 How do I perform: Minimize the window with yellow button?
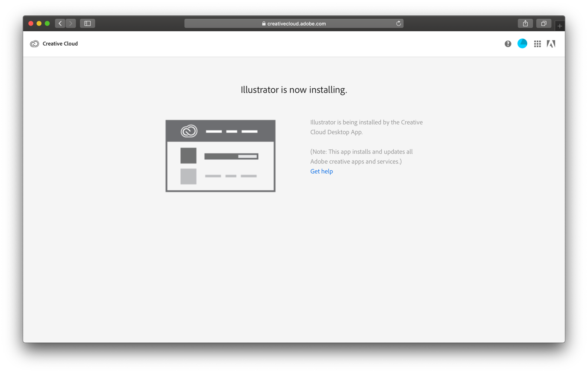(x=39, y=23)
